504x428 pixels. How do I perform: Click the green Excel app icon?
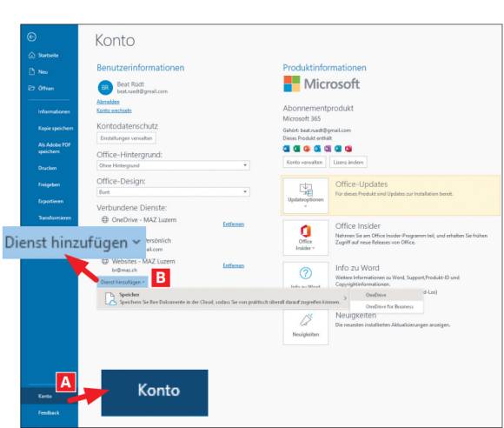296,149
